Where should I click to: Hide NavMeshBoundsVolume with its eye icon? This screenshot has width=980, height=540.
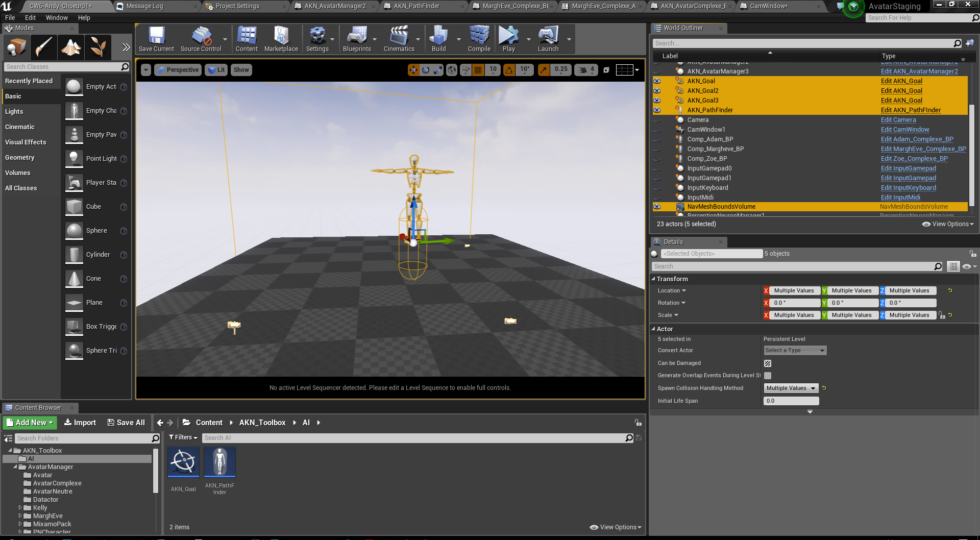pyautogui.click(x=657, y=207)
